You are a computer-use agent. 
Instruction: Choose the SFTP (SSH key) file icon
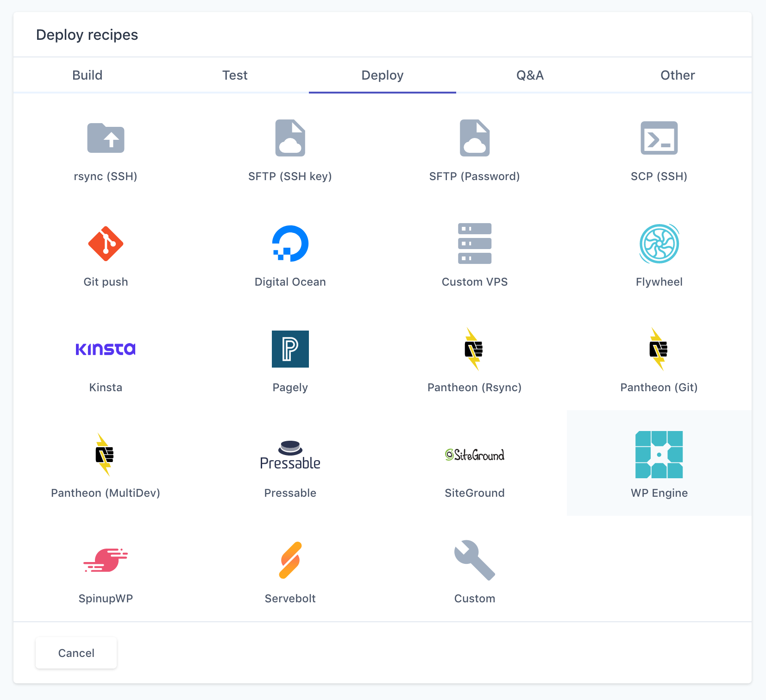point(290,138)
